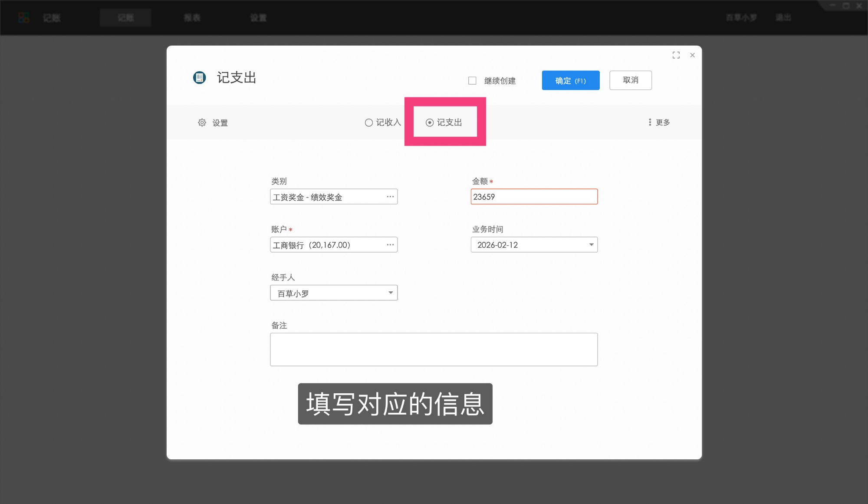Click the 记支出 document icon in the dialog header
868x504 pixels.
pos(200,78)
